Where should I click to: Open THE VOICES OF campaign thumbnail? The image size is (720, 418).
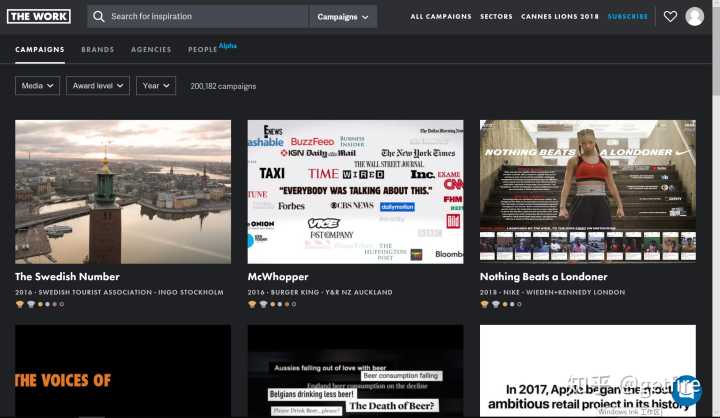pyautogui.click(x=123, y=371)
